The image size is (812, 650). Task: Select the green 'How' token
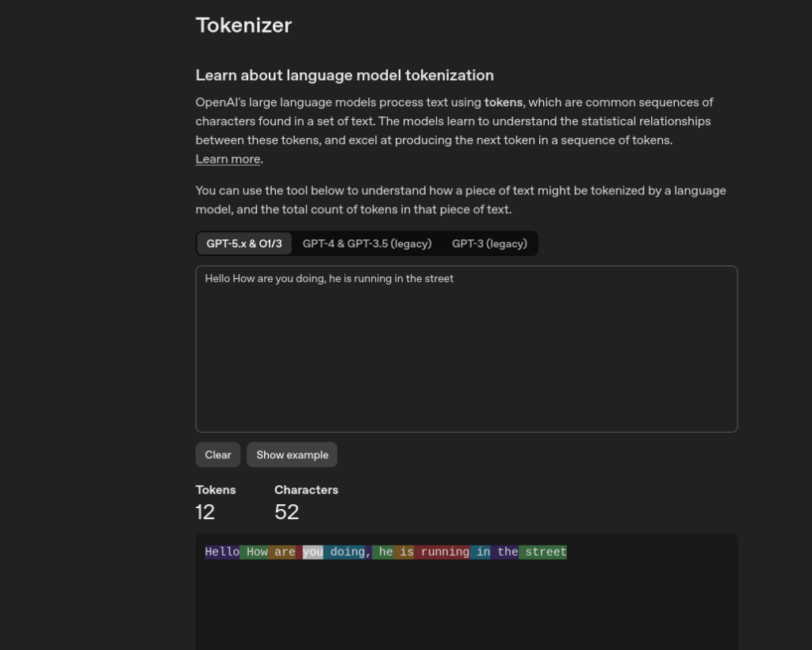pyautogui.click(x=255, y=552)
